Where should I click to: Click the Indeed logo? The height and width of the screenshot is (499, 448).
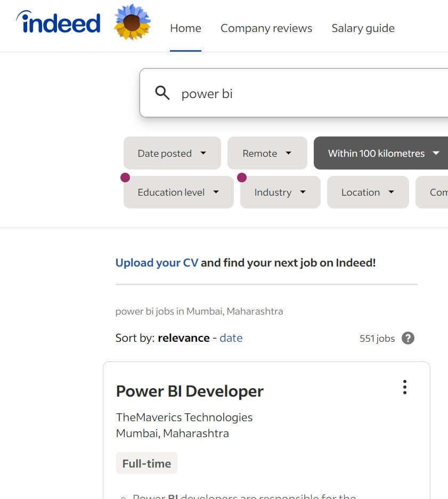(58, 22)
